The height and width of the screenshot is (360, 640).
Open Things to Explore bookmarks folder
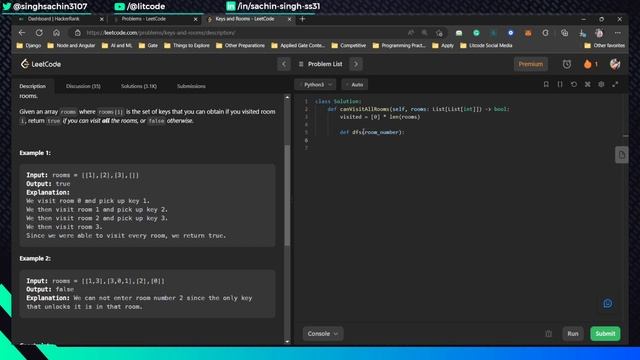pos(187,45)
